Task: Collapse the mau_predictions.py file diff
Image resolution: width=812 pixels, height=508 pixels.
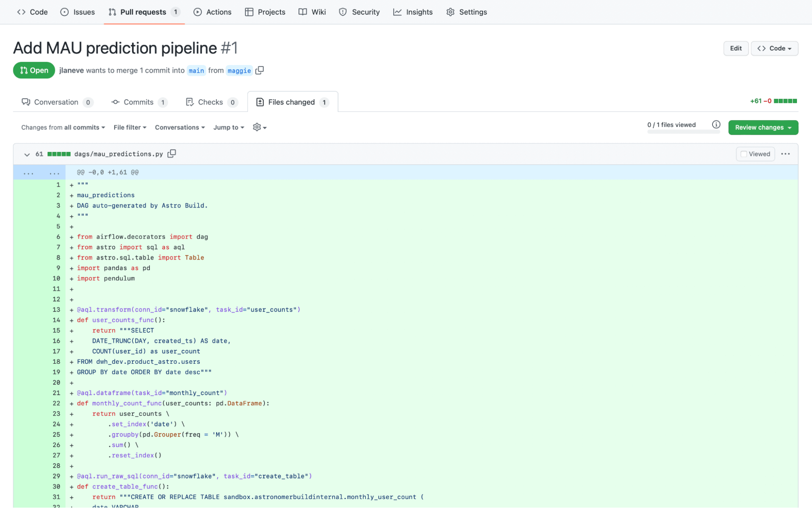Action: point(27,154)
